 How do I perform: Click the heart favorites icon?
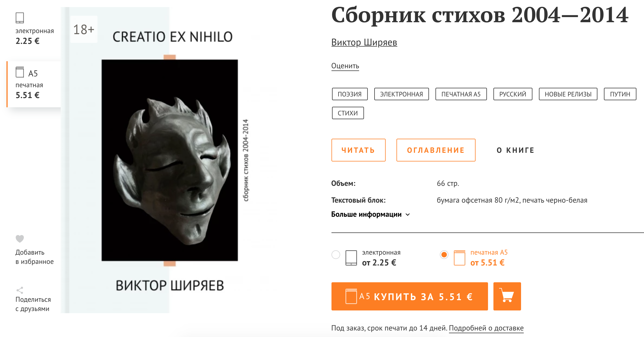[x=20, y=239]
